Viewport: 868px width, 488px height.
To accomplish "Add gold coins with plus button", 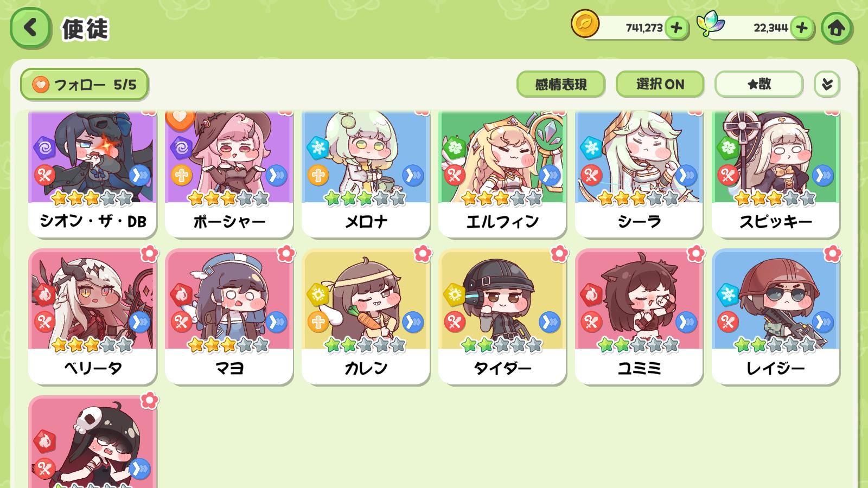I will point(676,28).
